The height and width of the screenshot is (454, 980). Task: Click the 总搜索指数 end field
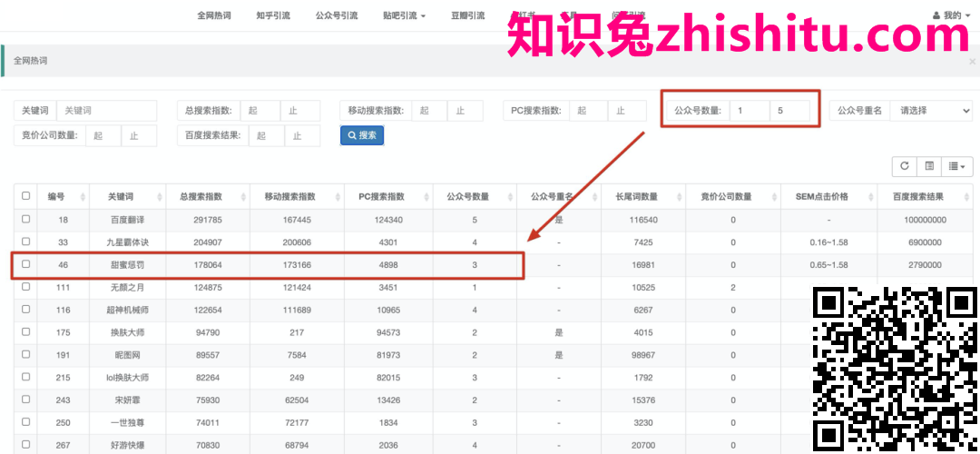[x=300, y=111]
